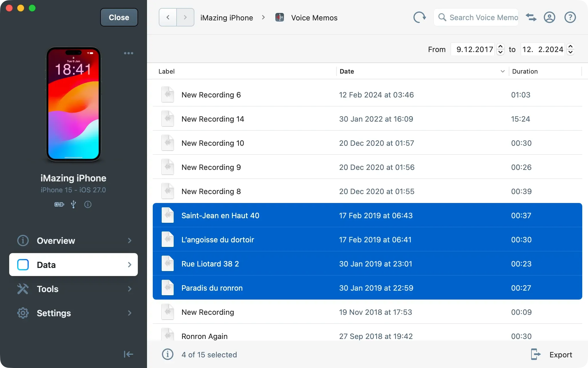This screenshot has height=368, width=588.
Task: Collapse the sidebar with arrow icon
Action: coord(128,354)
